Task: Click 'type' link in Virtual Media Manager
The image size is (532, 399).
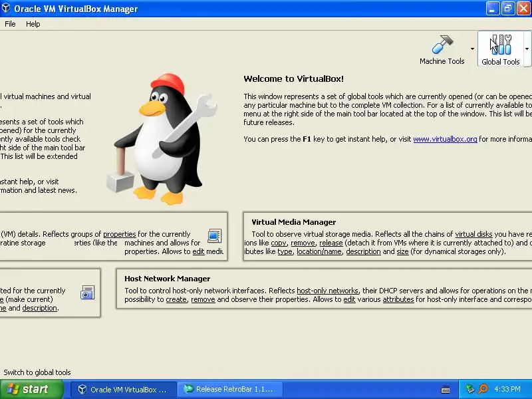Action: 285,251
